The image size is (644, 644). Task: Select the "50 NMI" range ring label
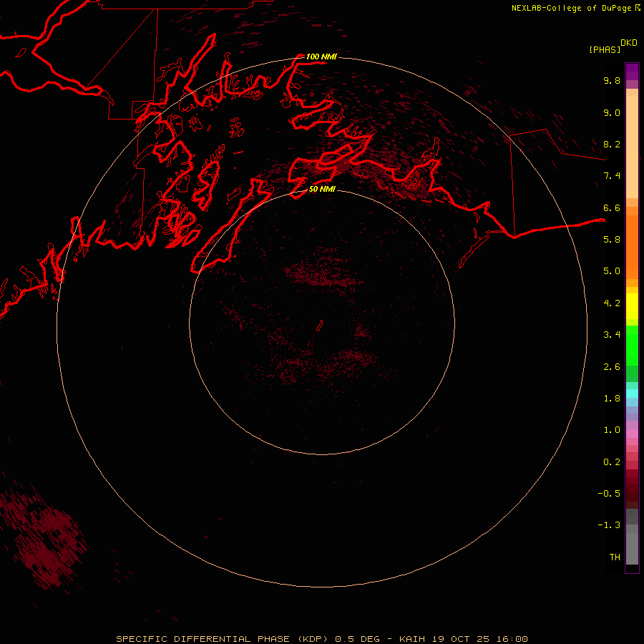[322, 189]
